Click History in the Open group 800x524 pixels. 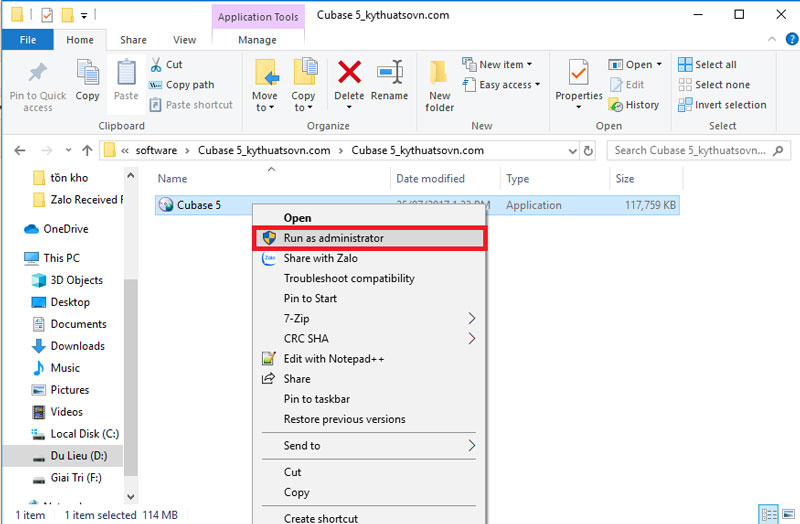point(634,105)
